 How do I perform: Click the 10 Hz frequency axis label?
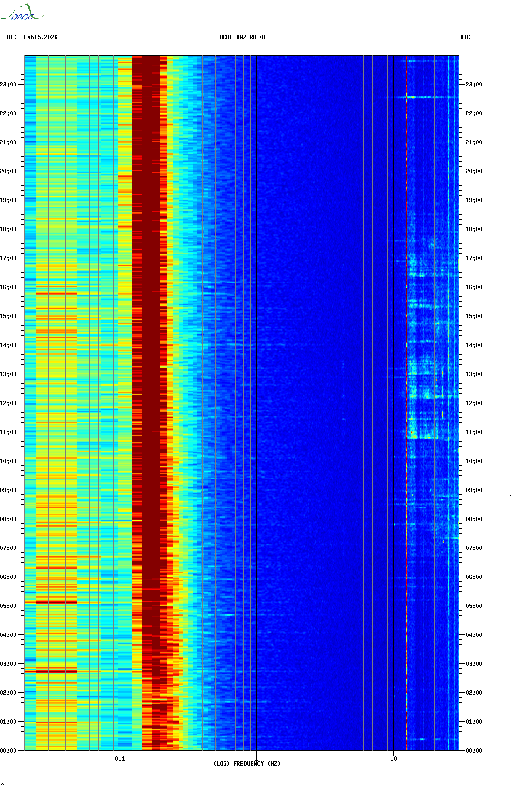tap(393, 759)
